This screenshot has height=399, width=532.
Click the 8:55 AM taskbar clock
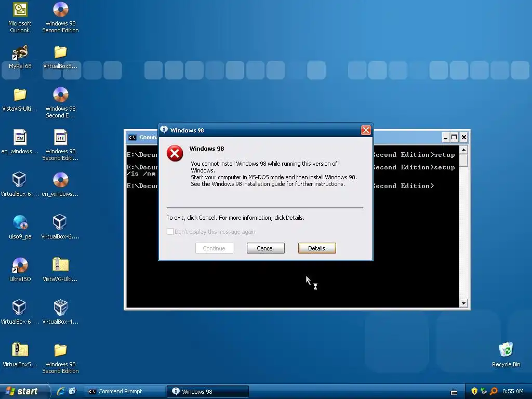coord(513,391)
